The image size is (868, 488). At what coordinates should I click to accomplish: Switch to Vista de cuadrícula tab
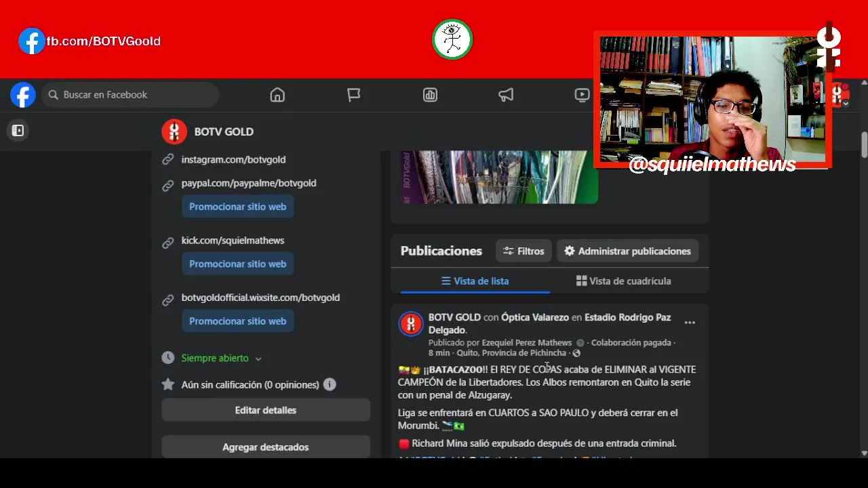(623, 281)
